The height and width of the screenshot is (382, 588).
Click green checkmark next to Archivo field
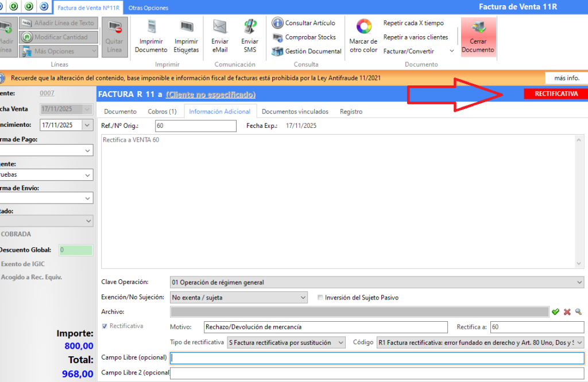click(x=555, y=312)
